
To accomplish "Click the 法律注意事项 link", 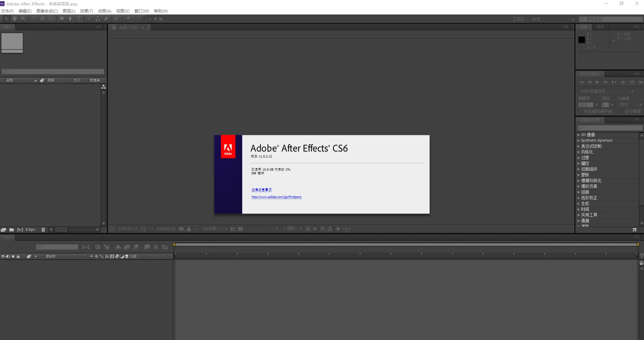I will [262, 189].
